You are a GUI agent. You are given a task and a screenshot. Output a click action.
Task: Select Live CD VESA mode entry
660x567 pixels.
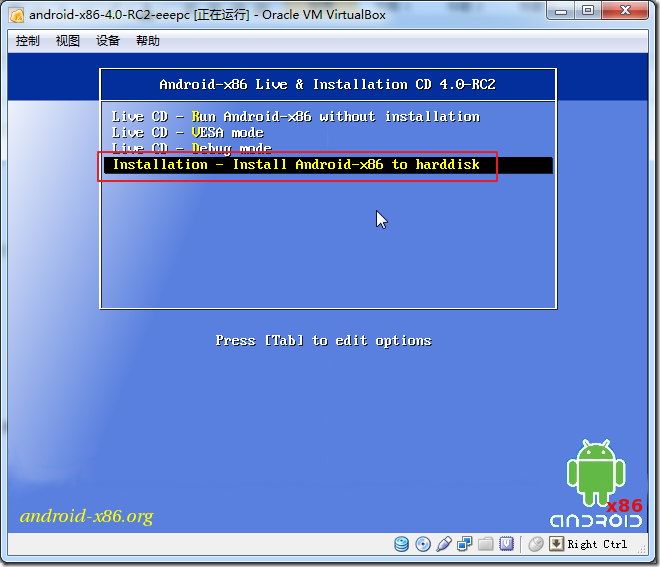188,133
